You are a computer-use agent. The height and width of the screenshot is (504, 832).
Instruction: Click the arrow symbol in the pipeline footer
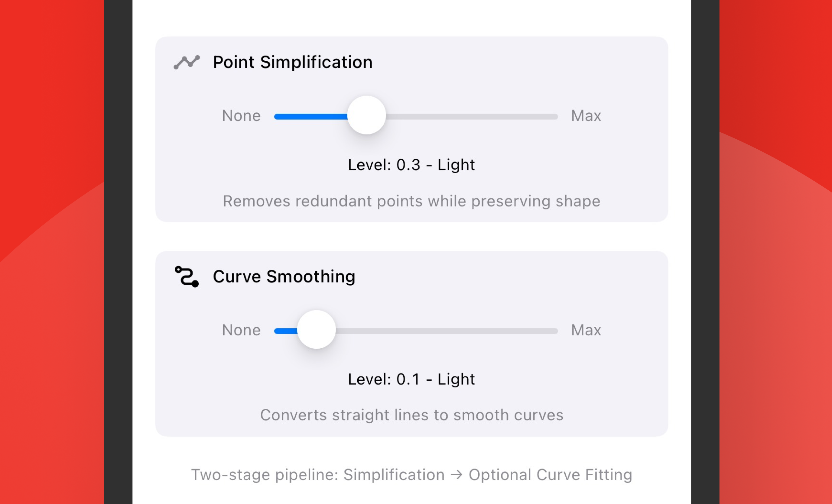457,475
